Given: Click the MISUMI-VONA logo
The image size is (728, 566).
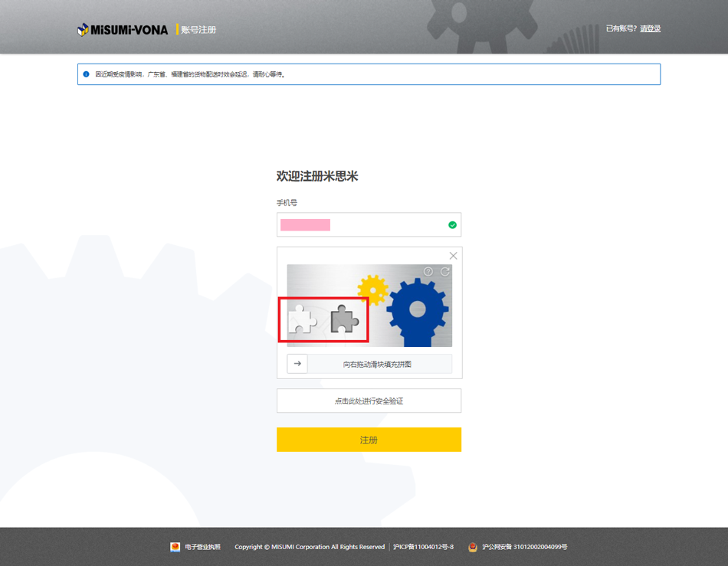Looking at the screenshot, I should pyautogui.click(x=123, y=30).
